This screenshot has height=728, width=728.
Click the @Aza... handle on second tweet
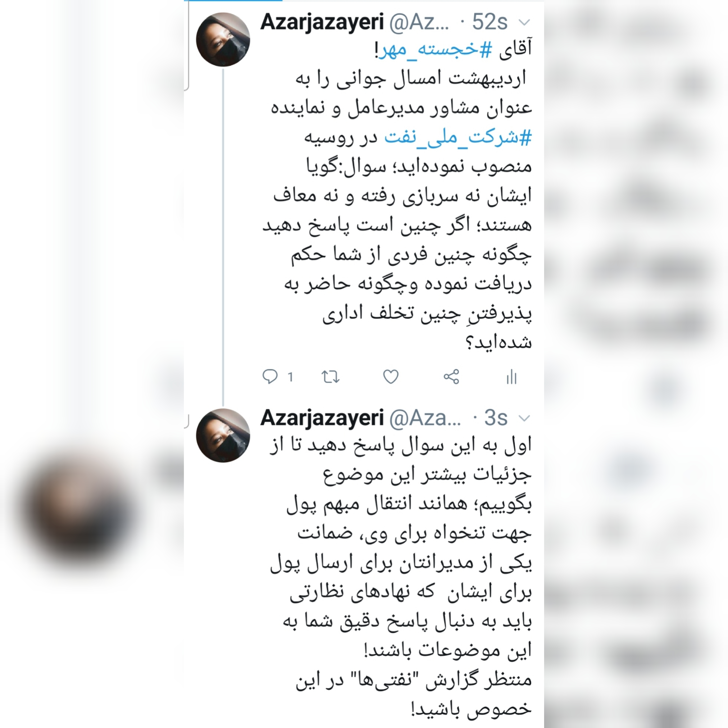pyautogui.click(x=425, y=418)
